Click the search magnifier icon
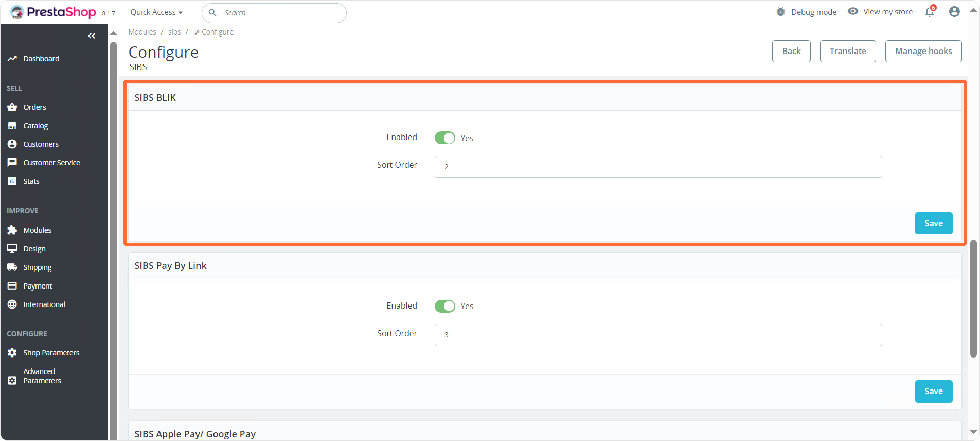980x441 pixels. coord(213,13)
